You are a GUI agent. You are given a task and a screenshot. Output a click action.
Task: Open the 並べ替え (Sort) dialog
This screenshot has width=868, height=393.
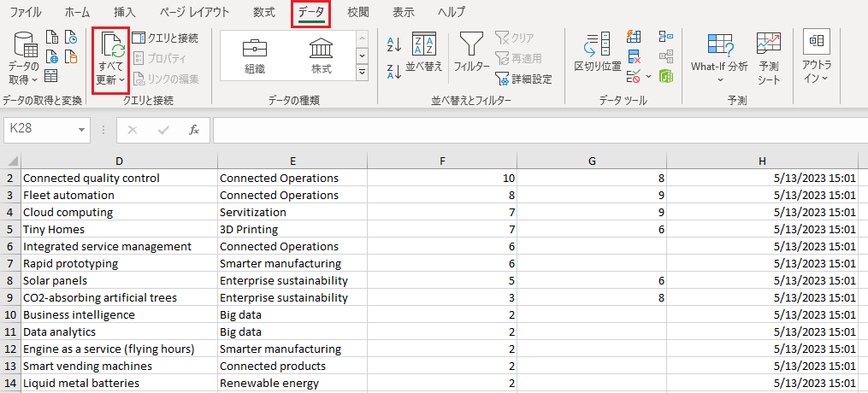pos(424,53)
